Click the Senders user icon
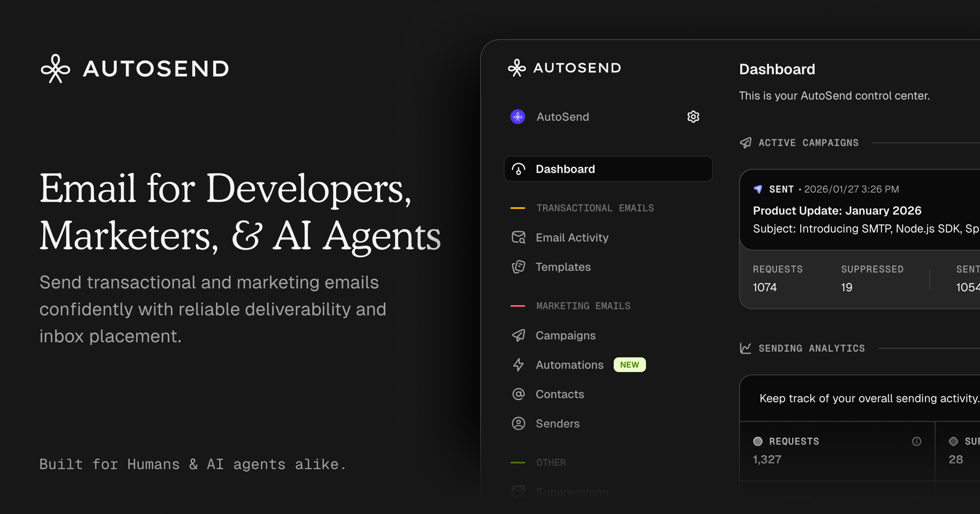The width and height of the screenshot is (980, 514). pos(518,423)
